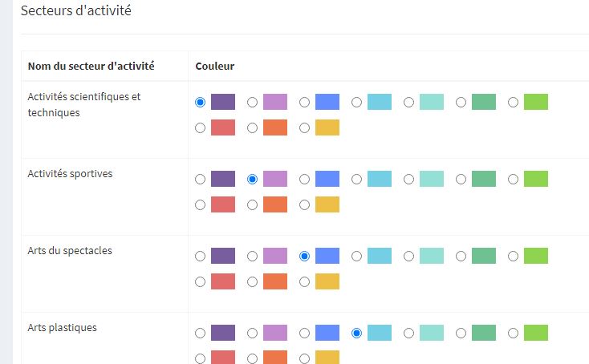
Task: Click the lime green swatch in Activités scientifiques row
Action: pyautogui.click(x=536, y=102)
